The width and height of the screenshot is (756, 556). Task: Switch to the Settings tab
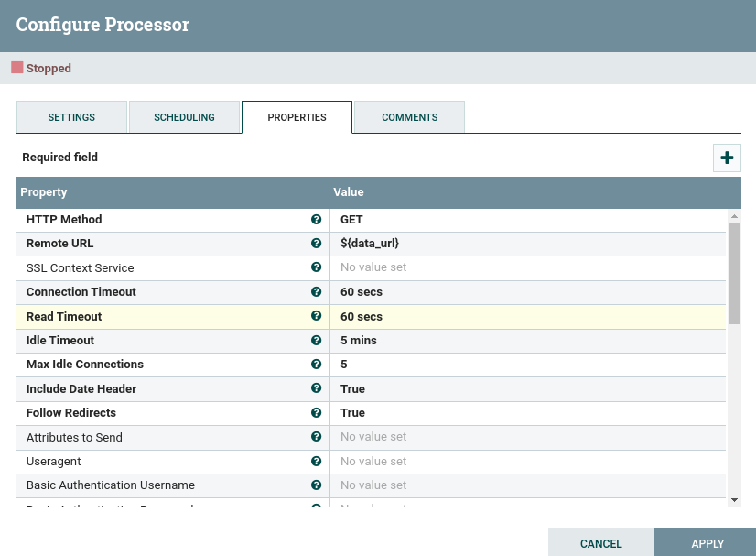pyautogui.click(x=71, y=117)
